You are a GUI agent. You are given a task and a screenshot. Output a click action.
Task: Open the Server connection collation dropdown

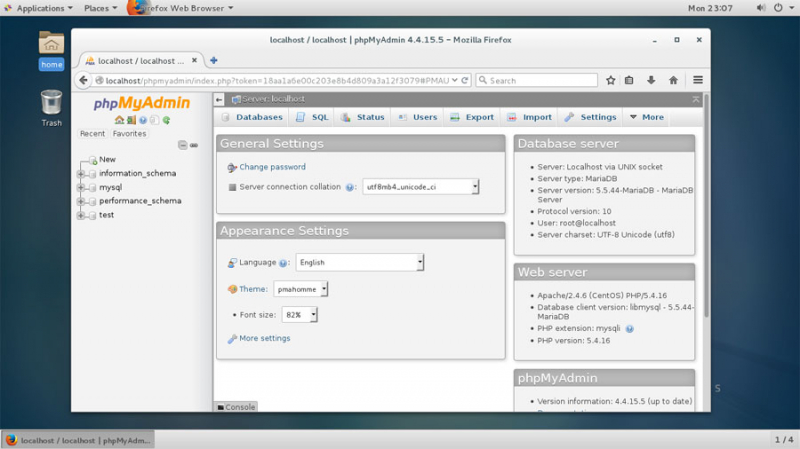tap(421, 187)
